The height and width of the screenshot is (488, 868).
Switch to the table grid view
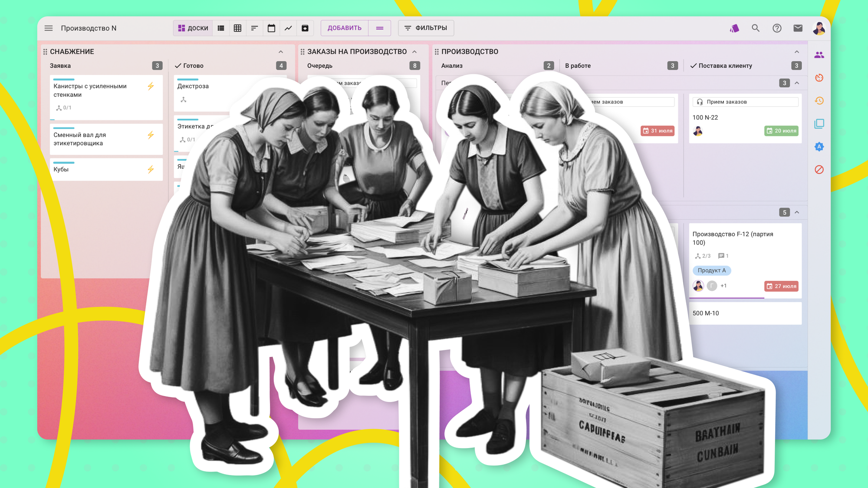coord(237,28)
